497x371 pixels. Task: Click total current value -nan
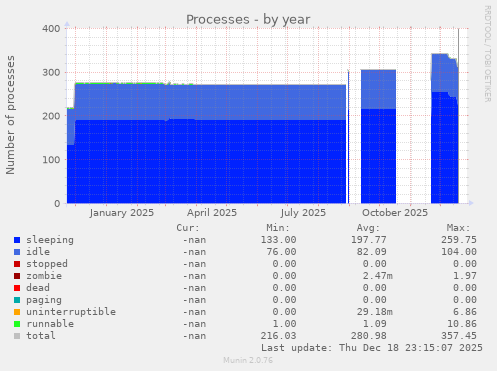[194, 336]
